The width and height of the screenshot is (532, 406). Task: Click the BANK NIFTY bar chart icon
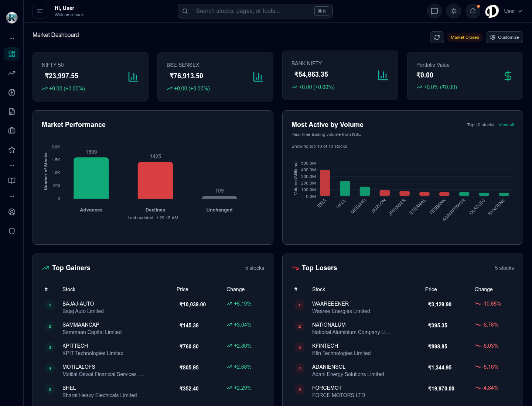click(x=383, y=75)
